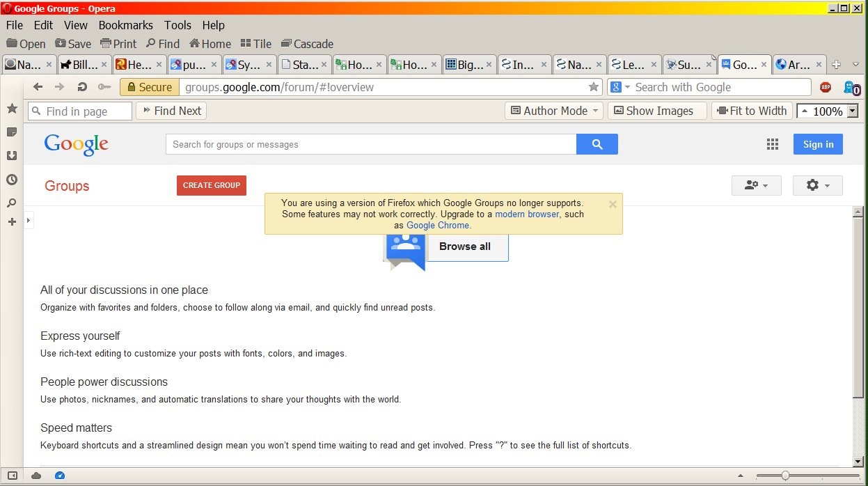Open Opera Link cloud icon in status bar
Screen dimensions: 868x486
pyautogui.click(x=36, y=476)
